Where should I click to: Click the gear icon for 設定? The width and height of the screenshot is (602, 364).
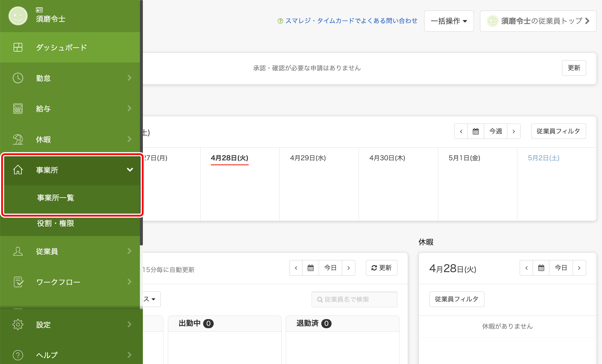[18, 325]
